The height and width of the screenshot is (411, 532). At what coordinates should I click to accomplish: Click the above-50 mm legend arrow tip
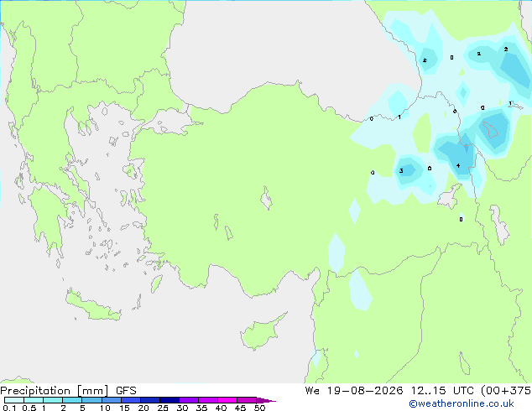[266, 401]
